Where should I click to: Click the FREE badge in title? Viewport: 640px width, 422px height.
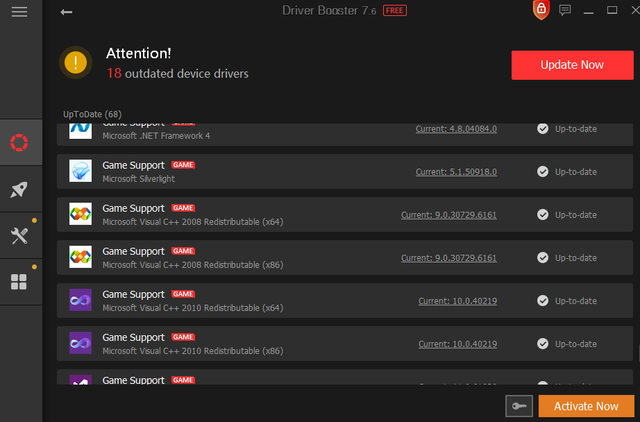click(x=395, y=11)
